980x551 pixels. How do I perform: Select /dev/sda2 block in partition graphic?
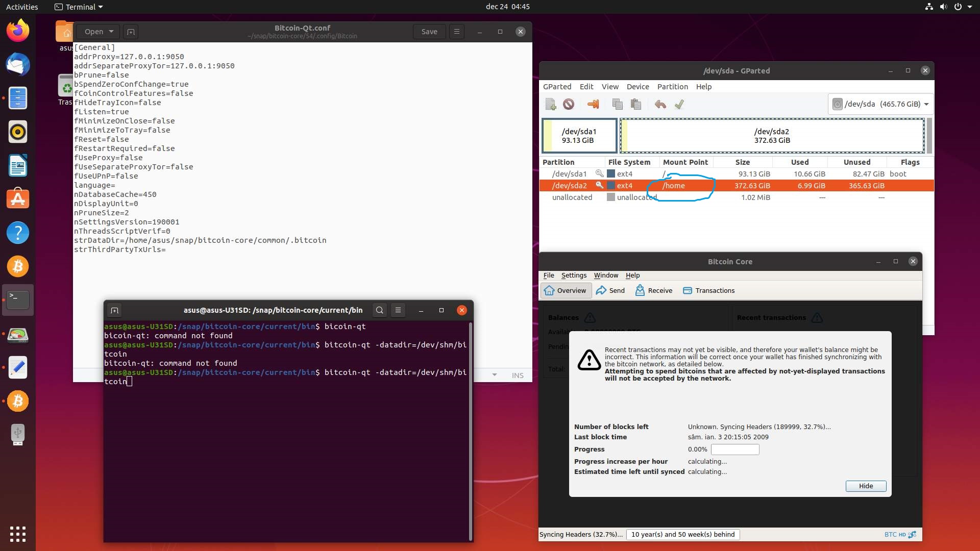(x=772, y=136)
